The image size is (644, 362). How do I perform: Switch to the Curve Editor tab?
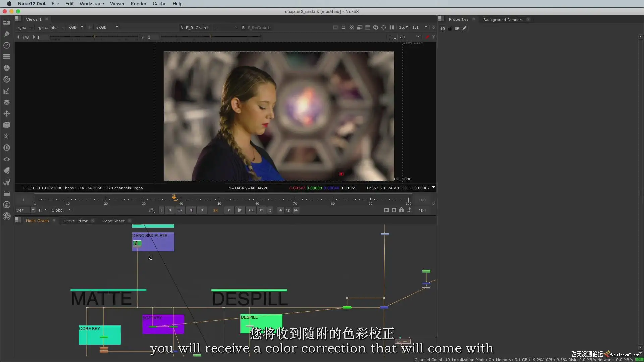[75, 221]
